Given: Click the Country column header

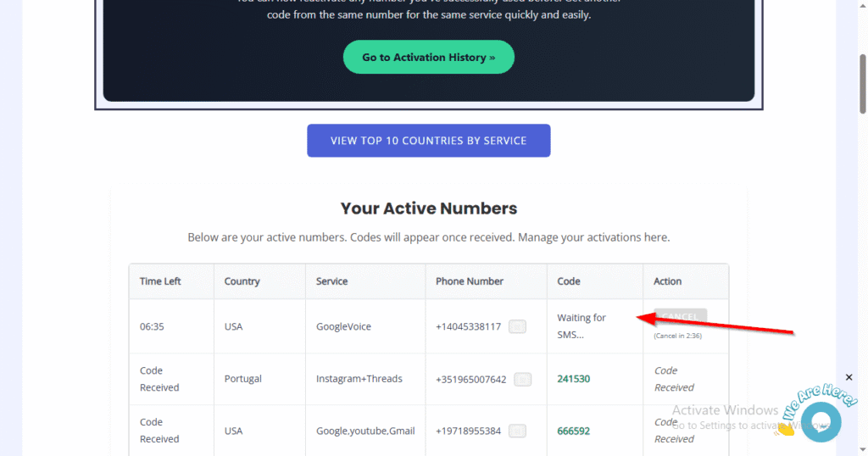Looking at the screenshot, I should tap(242, 281).
